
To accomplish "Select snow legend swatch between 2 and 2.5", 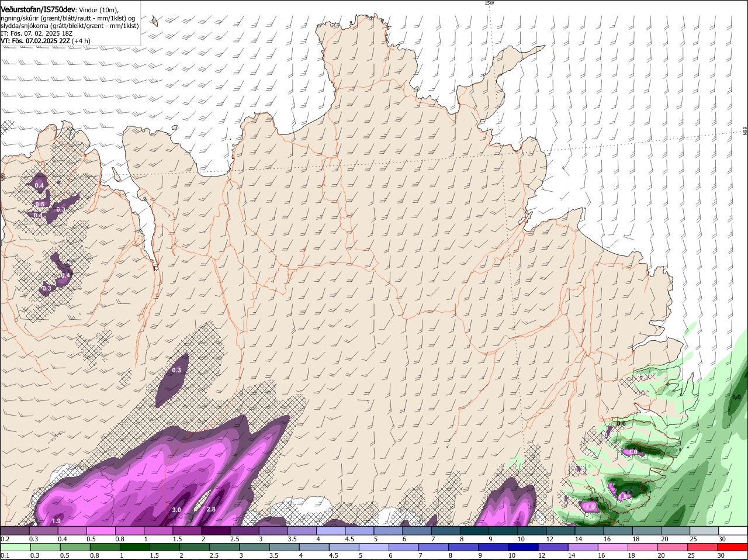I will click(216, 531).
